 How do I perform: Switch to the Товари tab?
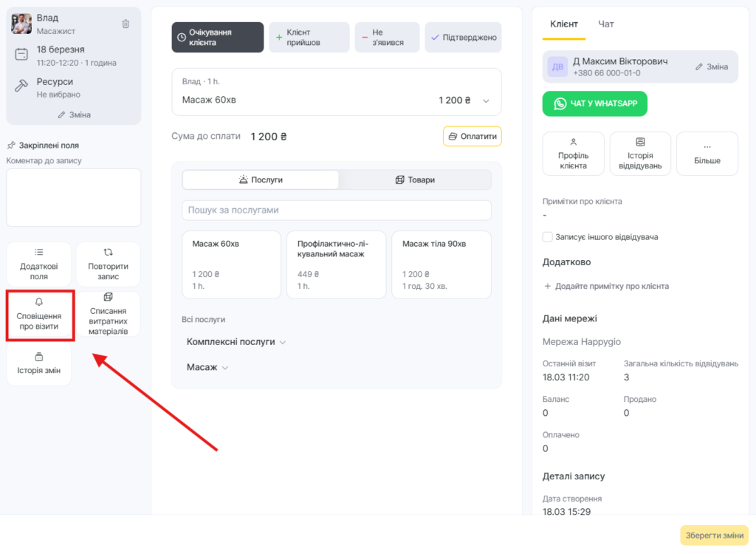click(415, 179)
